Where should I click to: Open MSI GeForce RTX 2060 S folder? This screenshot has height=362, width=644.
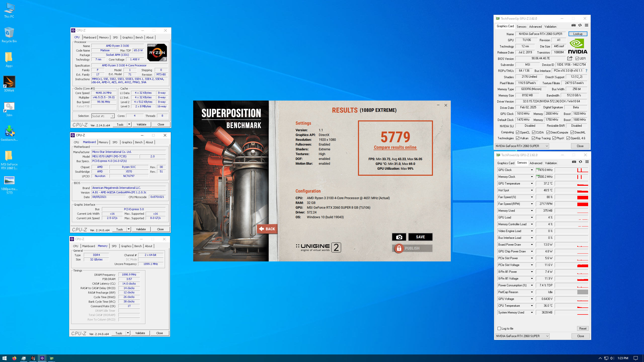click(x=9, y=160)
